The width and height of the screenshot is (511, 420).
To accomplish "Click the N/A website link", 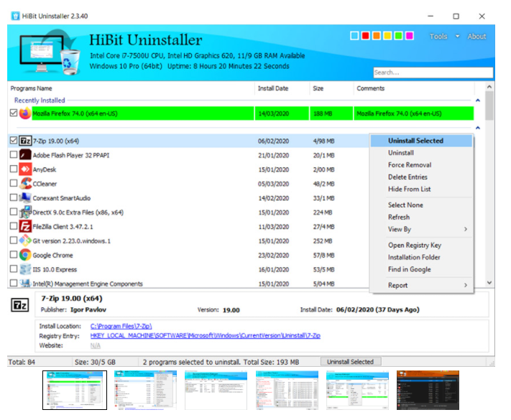I will [x=95, y=345].
